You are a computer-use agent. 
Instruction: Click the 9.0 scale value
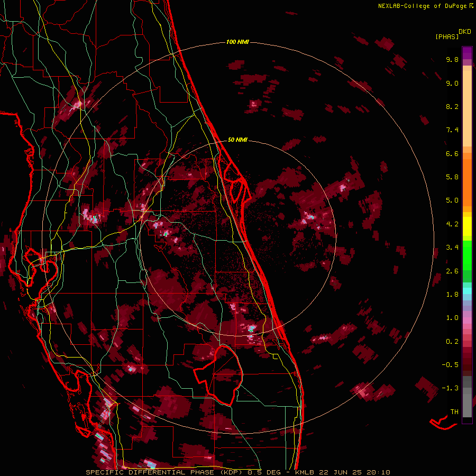coord(452,83)
